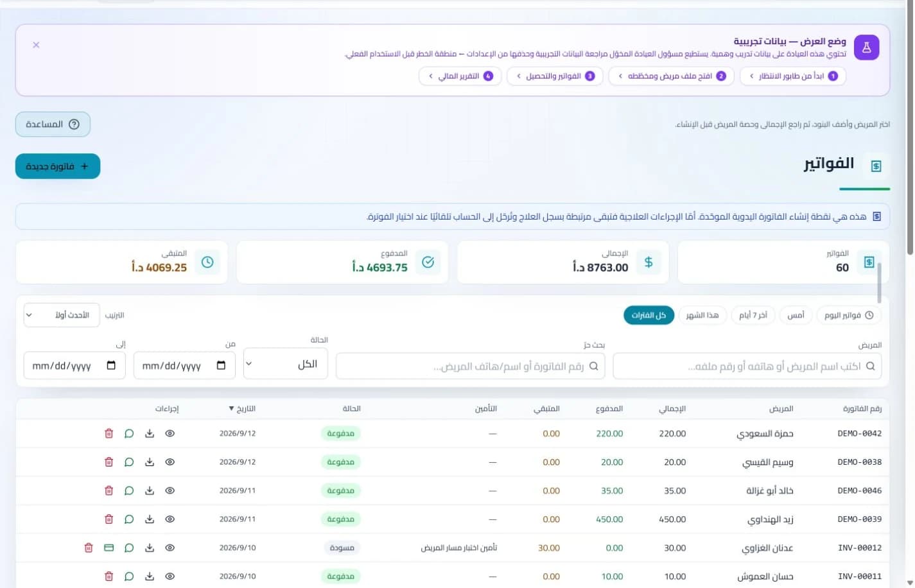Screen dimensions: 915x588
Task: Delete invoice INV-00011
Action: tap(109, 576)
